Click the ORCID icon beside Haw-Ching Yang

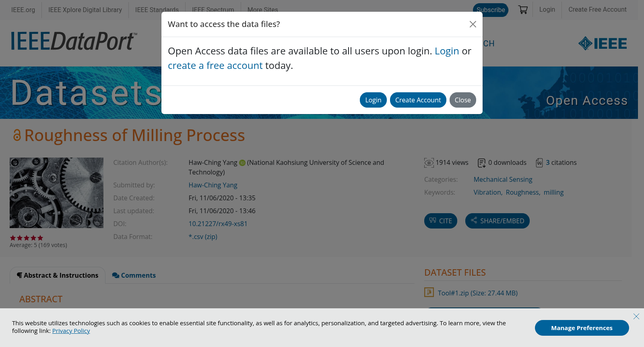242,163
